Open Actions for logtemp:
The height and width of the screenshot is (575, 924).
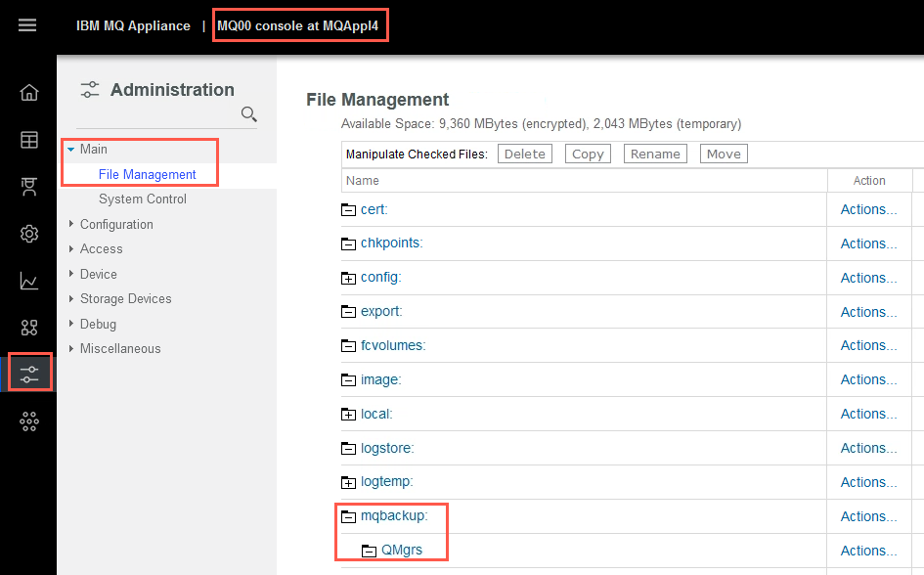tap(868, 482)
